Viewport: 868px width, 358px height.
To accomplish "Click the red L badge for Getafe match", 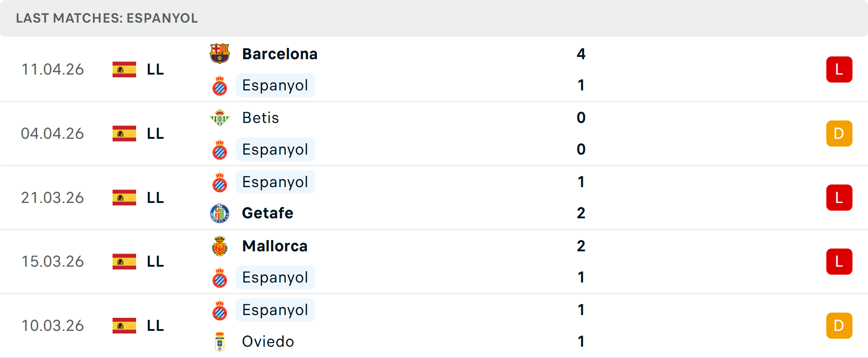I will pos(839,198).
